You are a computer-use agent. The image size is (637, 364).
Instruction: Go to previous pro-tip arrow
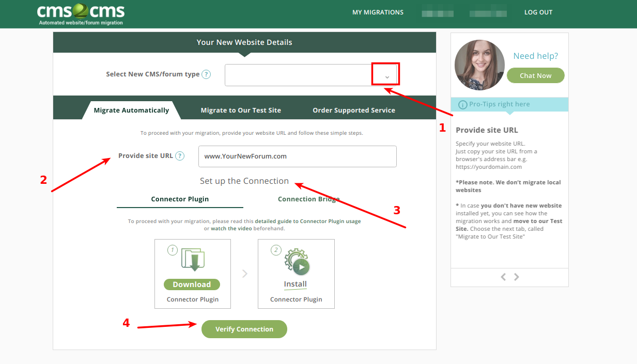[x=503, y=277]
